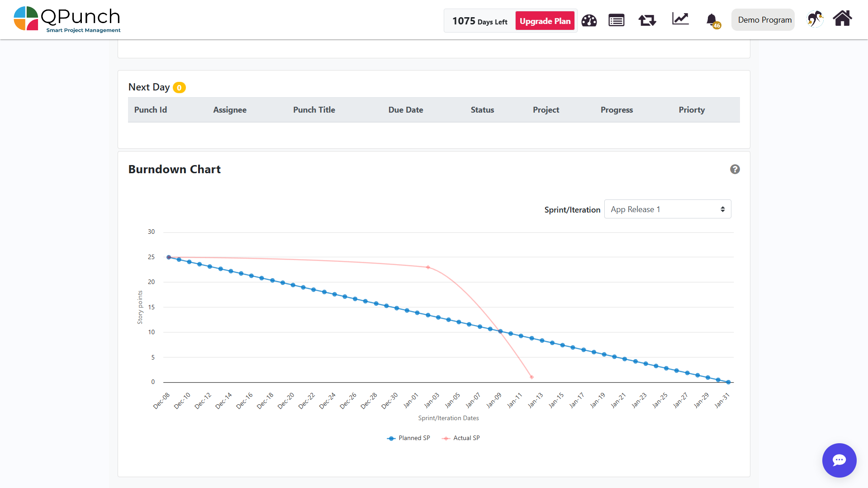This screenshot has width=868, height=488.
Task: Open the chat support bubble
Action: click(839, 460)
